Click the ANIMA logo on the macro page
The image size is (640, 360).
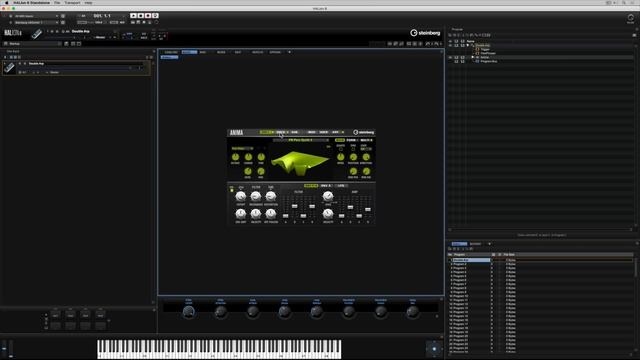click(x=236, y=133)
